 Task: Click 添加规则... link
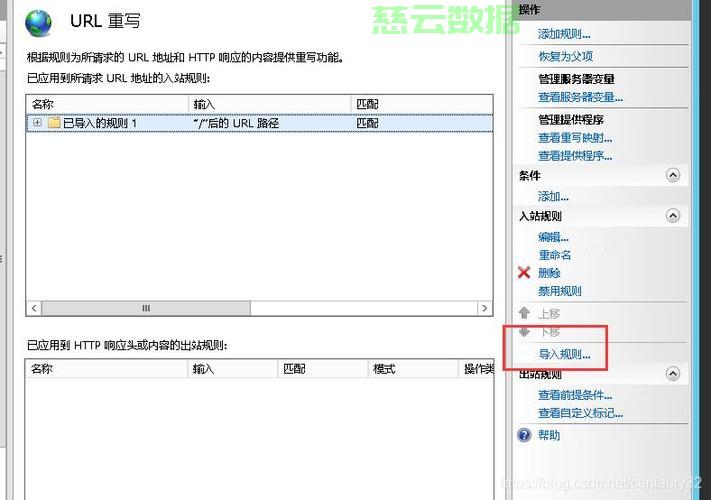pos(564,34)
